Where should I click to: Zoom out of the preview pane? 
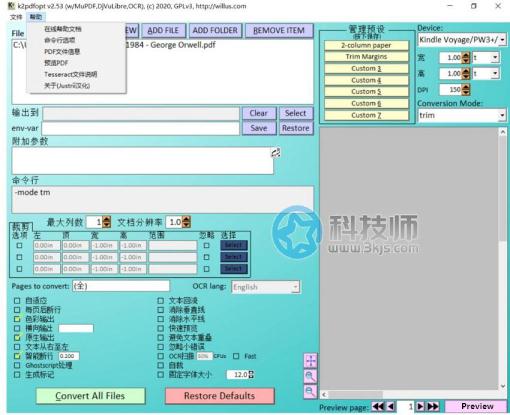pyautogui.click(x=310, y=391)
